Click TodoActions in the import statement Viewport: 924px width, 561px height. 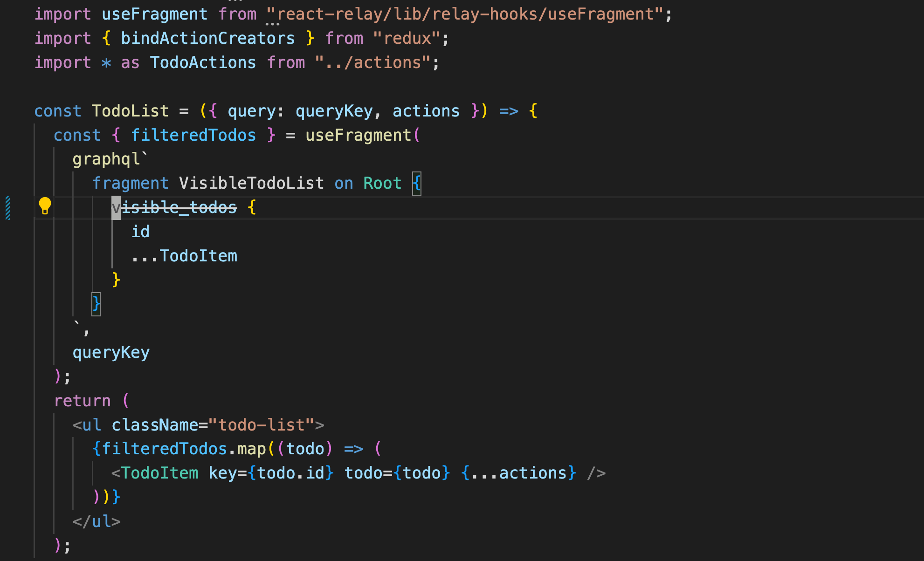pyautogui.click(x=203, y=62)
